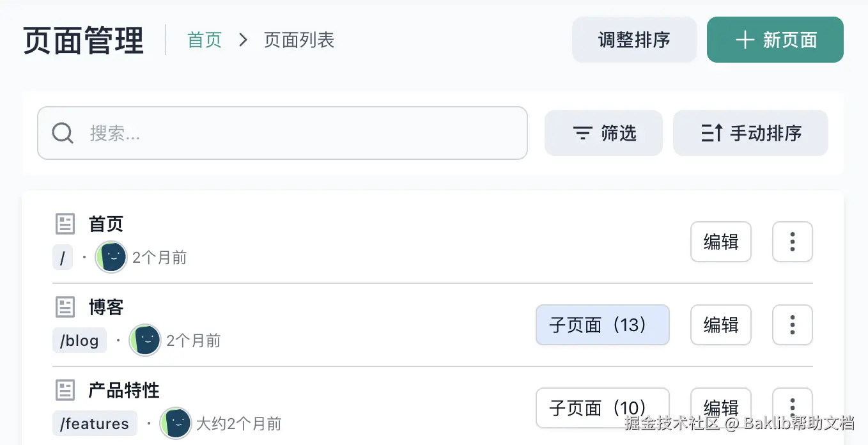
Task: Click the author avatar in 博客 row
Action: point(145,340)
